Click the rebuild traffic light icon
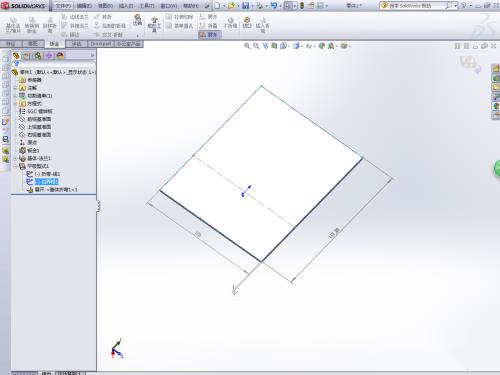This screenshot has width=500, height=375. pyautogui.click(x=302, y=6)
